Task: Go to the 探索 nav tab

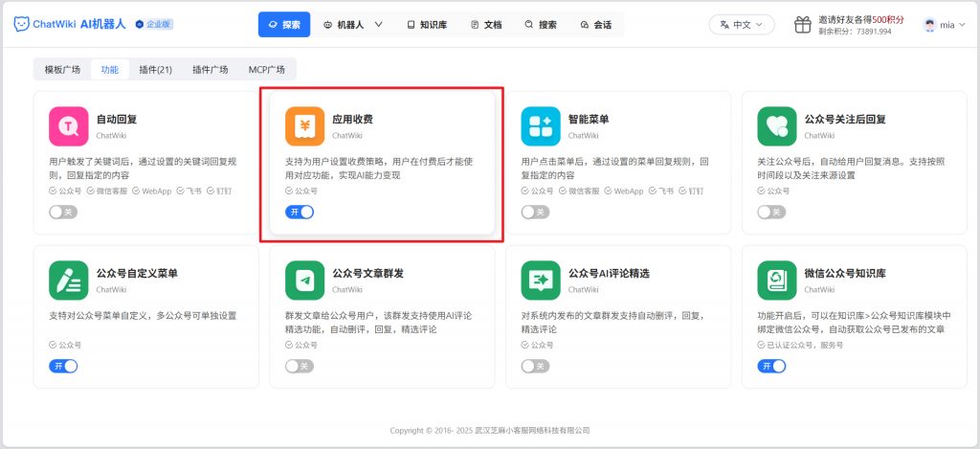Action: (283, 25)
